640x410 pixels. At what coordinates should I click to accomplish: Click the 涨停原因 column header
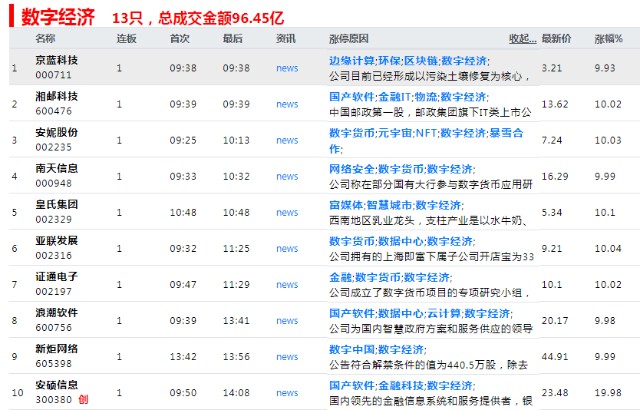tap(349, 39)
